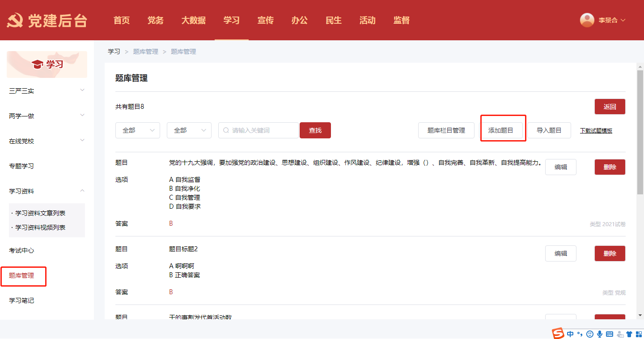Open the second 全部 filter dropdown

(x=189, y=130)
